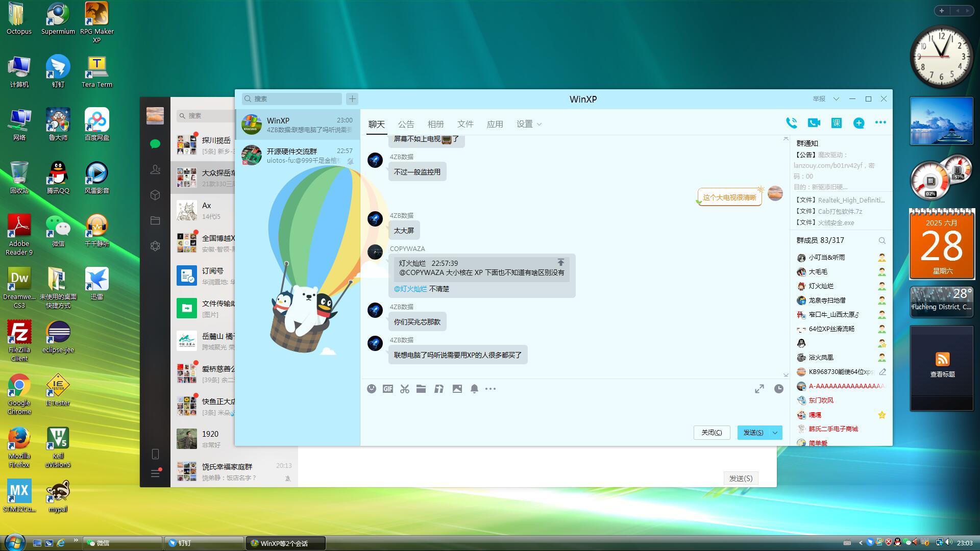Adjust volume via tray speaker icon
Screen dimensions: 980x551
pos(949,542)
